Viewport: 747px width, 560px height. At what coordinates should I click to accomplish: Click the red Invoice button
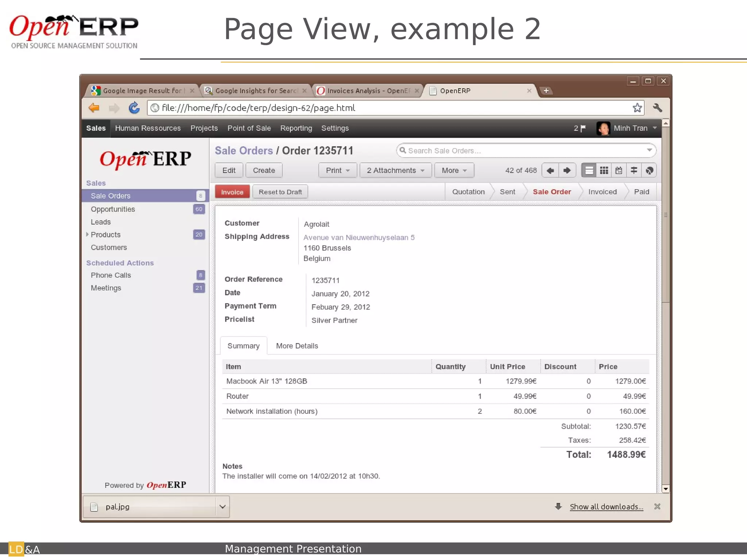click(x=232, y=192)
